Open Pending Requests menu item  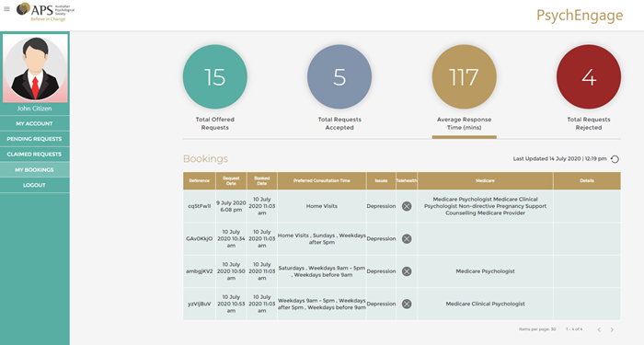tap(35, 139)
